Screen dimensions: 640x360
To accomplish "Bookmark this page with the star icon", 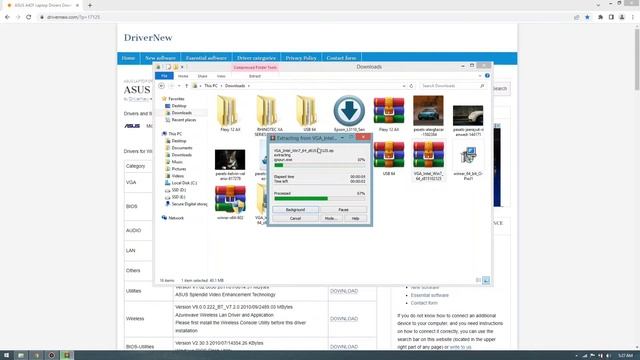I will point(587,17).
